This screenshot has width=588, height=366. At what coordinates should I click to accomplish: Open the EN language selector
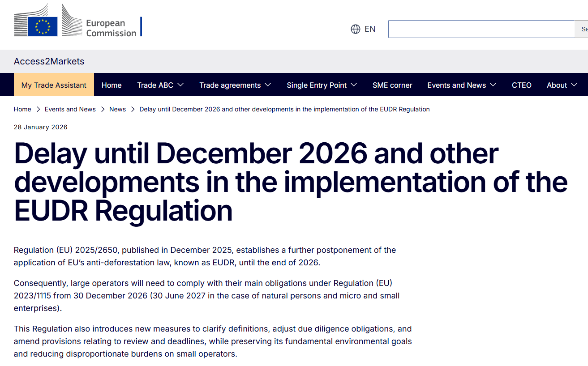(363, 29)
